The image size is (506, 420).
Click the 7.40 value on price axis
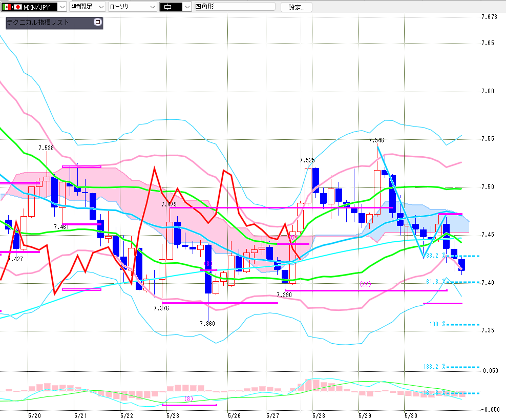[488, 282]
